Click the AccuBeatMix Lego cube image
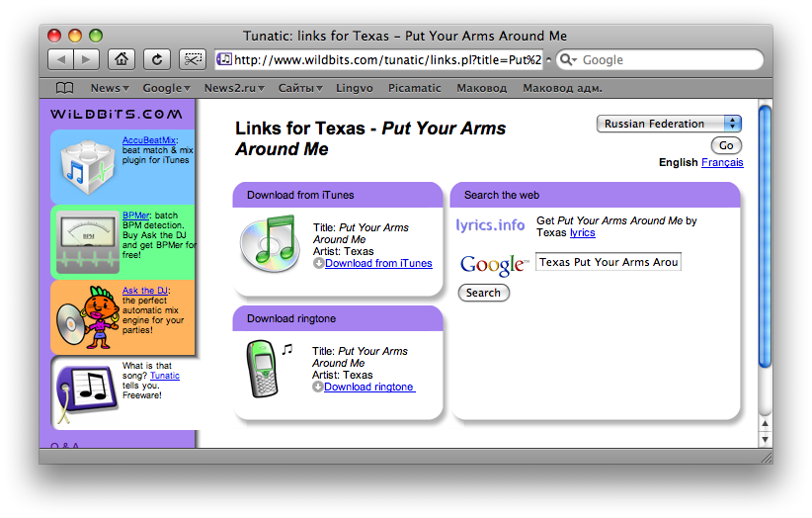Image resolution: width=812 pixels, height=518 pixels. coord(87,167)
